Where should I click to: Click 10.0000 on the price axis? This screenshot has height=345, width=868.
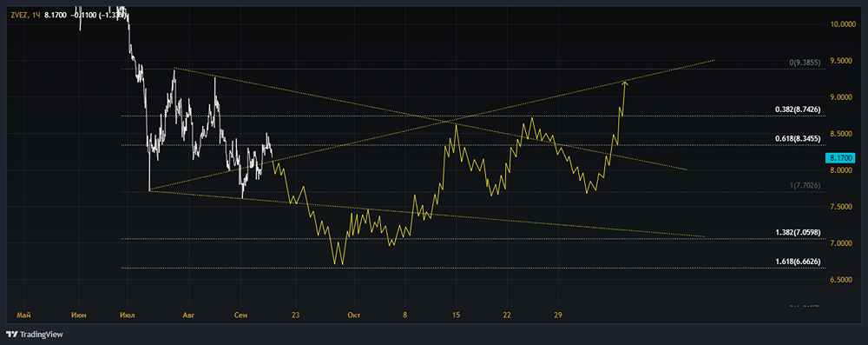tap(842, 24)
